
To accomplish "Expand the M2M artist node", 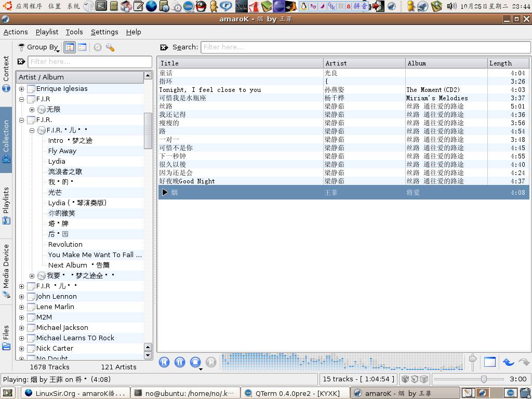I will pos(21,317).
